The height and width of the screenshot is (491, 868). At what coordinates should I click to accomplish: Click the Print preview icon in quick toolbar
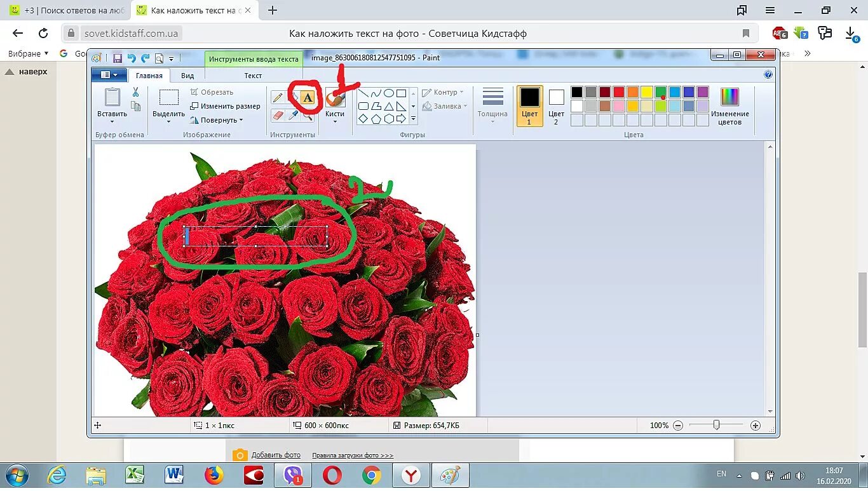point(159,58)
